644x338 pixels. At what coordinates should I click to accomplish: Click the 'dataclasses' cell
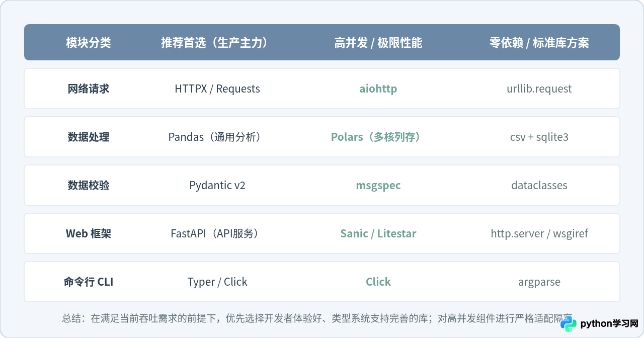point(539,186)
